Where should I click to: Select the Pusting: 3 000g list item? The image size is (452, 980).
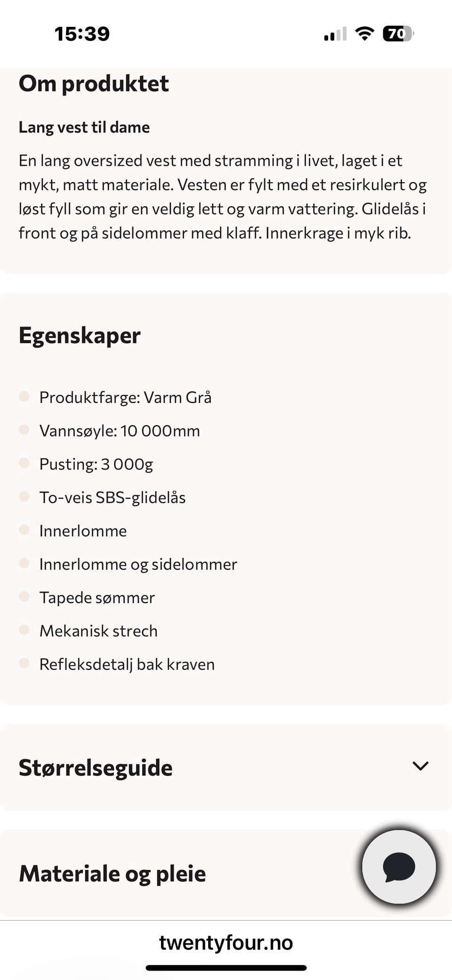pyautogui.click(x=96, y=464)
